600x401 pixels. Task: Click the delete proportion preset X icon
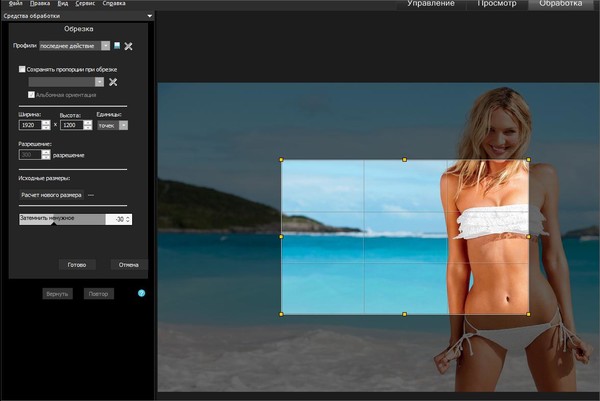(113, 81)
